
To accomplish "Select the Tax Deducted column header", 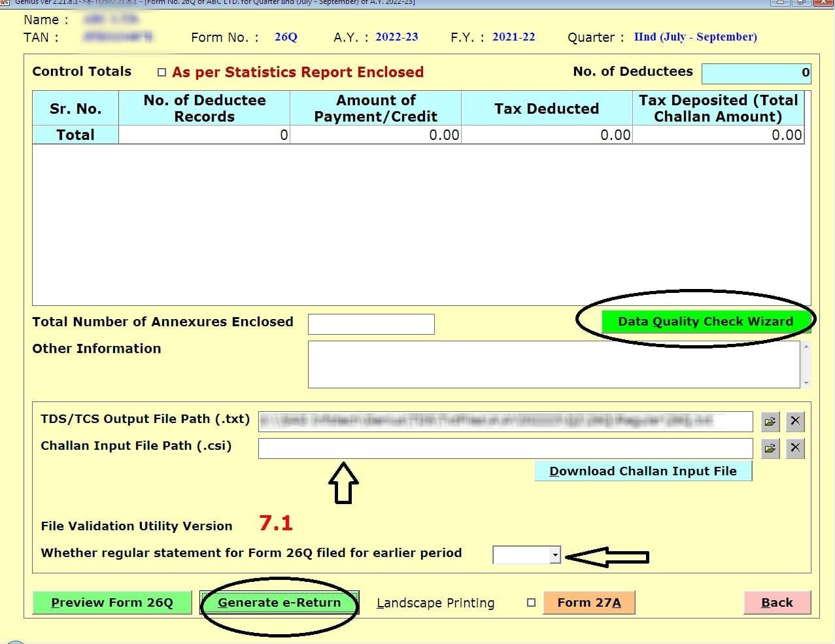I will (x=547, y=109).
